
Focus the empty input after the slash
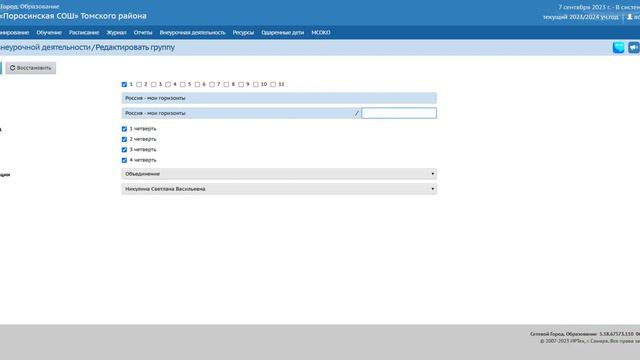[x=399, y=113]
